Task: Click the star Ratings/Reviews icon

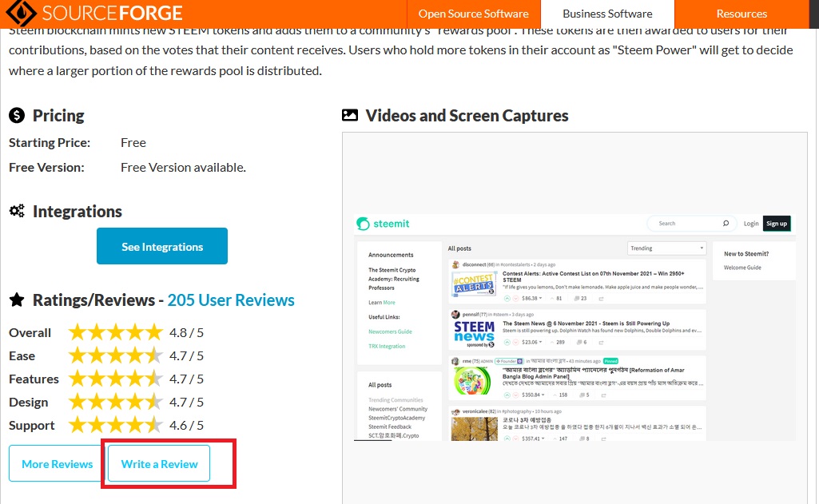Action: (x=17, y=300)
